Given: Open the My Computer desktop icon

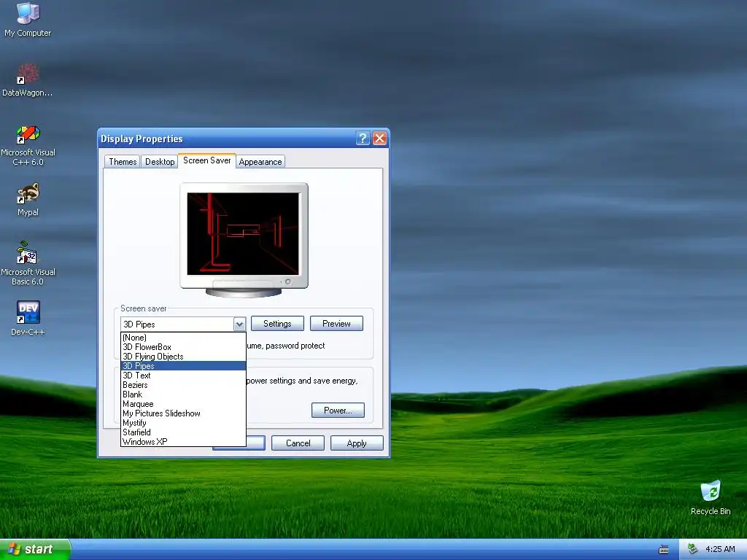Looking at the screenshot, I should pos(28,19).
